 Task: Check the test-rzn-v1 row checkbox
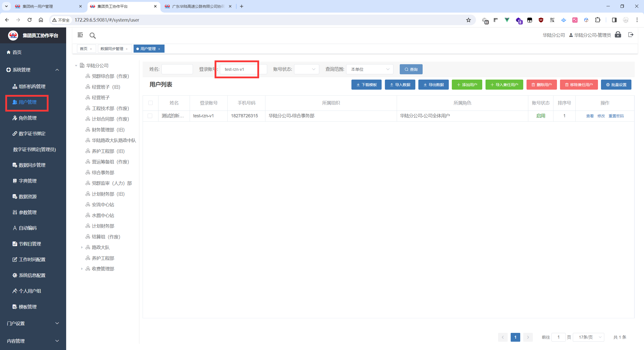pyautogui.click(x=150, y=116)
